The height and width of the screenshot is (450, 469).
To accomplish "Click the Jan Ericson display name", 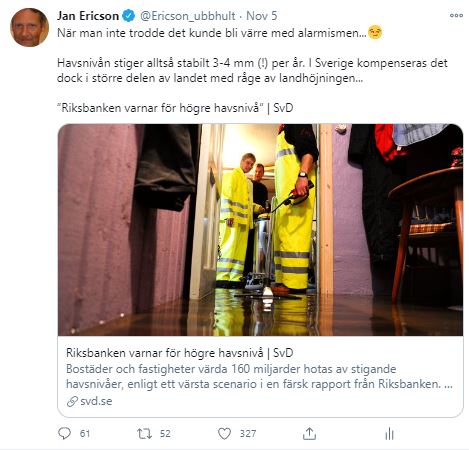I will [88, 16].
